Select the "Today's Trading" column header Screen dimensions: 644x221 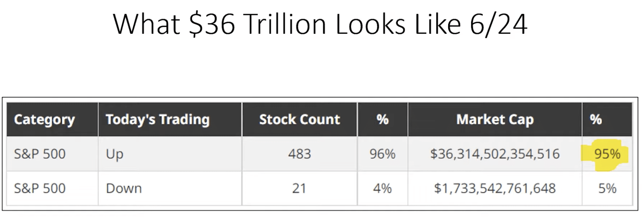158,120
